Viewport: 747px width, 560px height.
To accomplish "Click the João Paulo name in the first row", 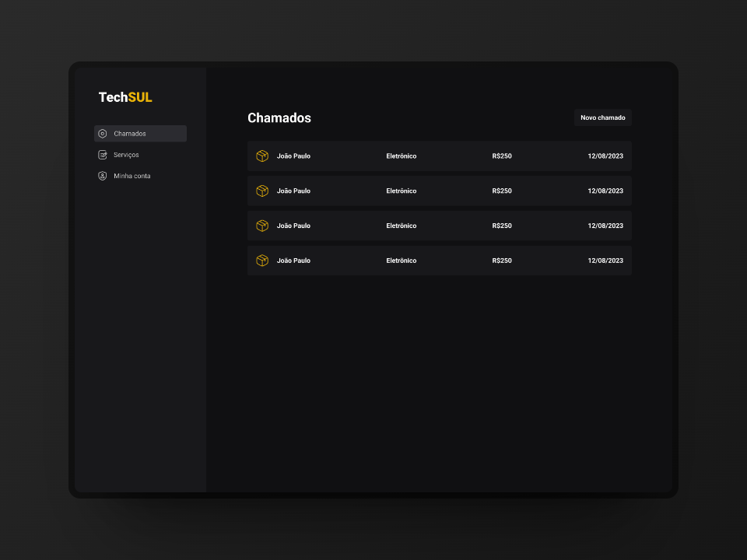I will [293, 156].
